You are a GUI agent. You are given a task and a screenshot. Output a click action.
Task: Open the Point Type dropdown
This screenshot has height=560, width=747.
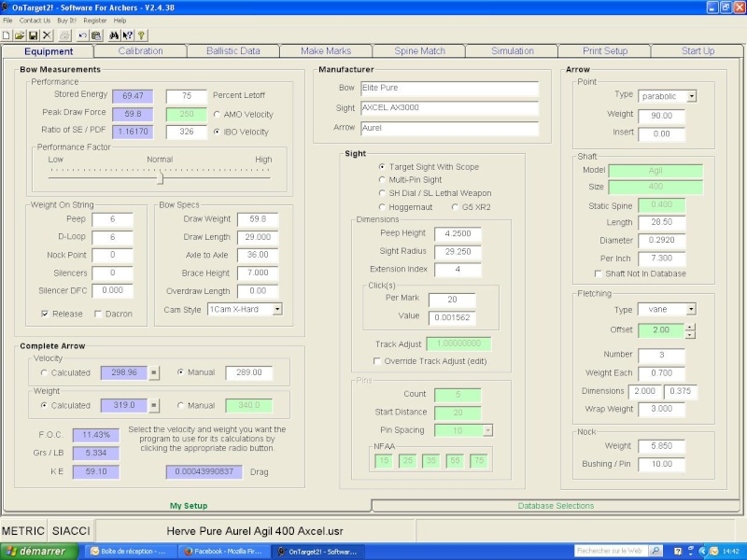coord(692,96)
